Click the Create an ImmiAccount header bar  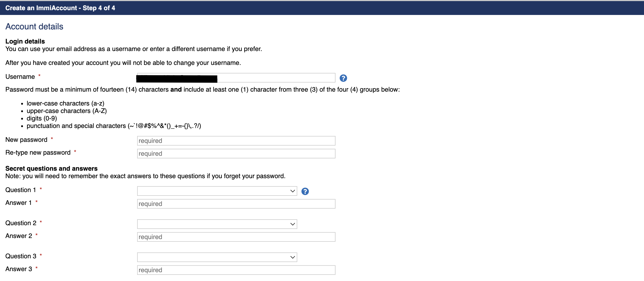[x=322, y=8]
